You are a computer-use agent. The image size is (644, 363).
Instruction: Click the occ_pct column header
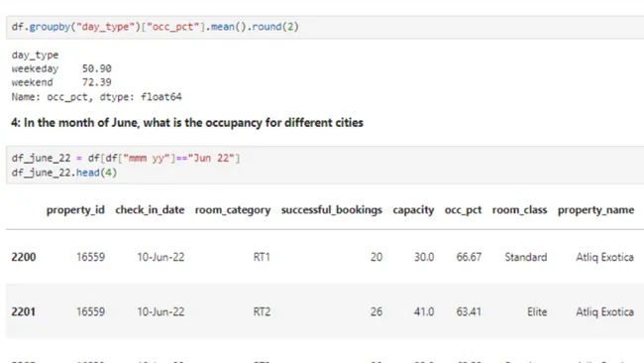[463, 210]
